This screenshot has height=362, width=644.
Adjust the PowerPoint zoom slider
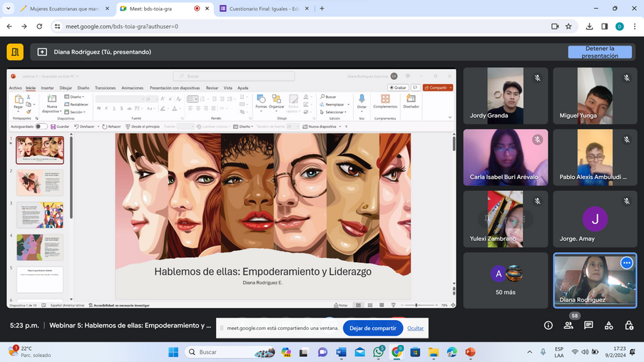(x=416, y=305)
